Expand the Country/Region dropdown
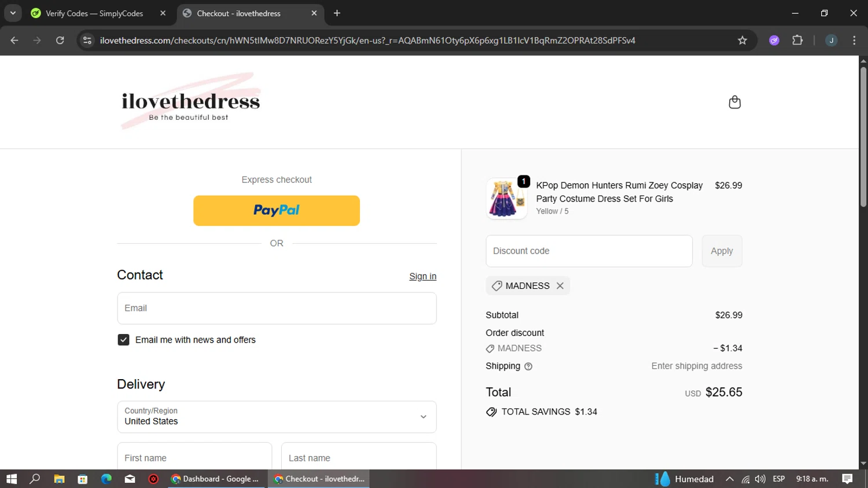 click(x=277, y=417)
